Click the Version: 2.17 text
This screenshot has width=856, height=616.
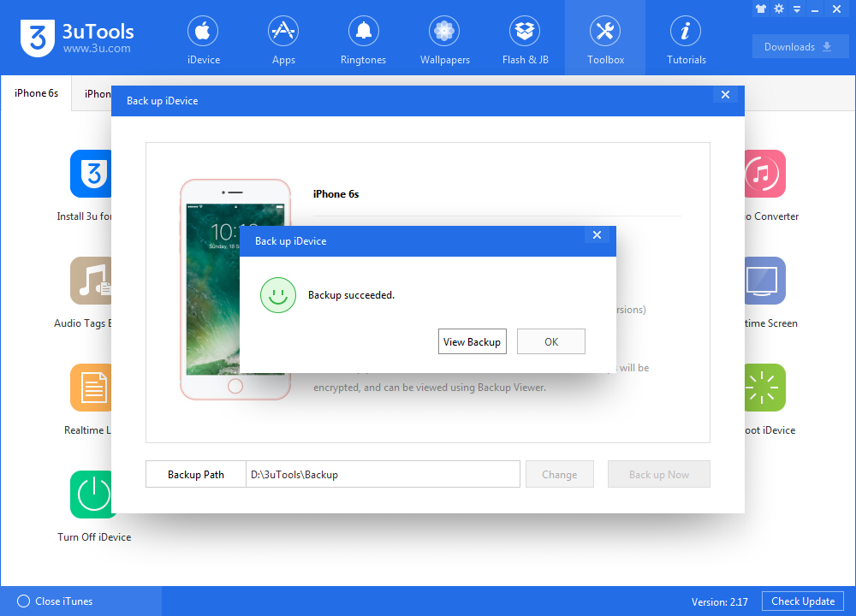coord(720,601)
